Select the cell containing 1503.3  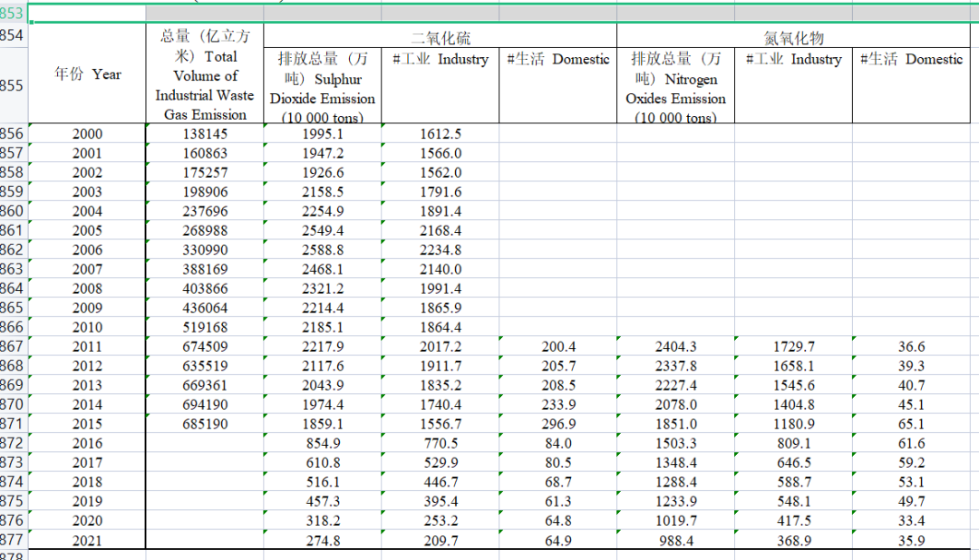675,443
